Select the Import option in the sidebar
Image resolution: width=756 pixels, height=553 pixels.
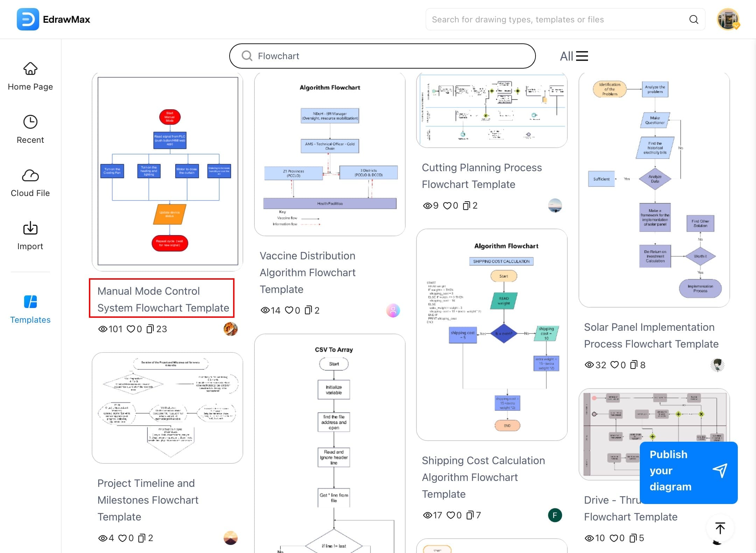30,236
